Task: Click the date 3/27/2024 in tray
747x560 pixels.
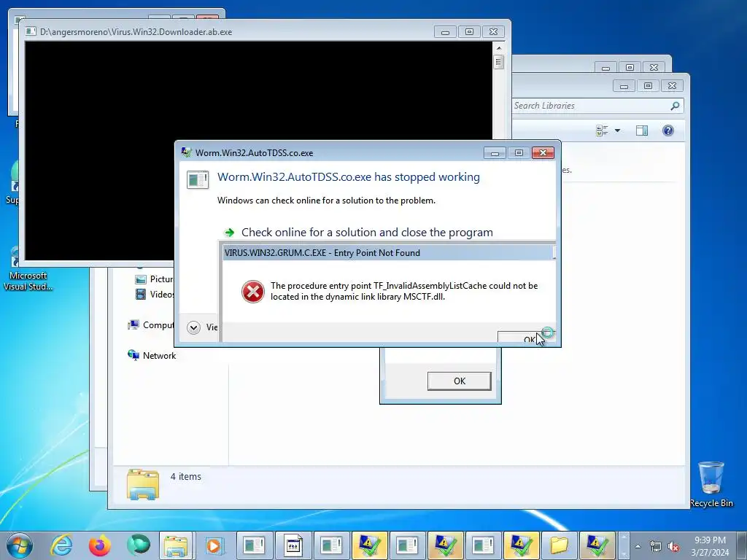Action: [x=710, y=553]
